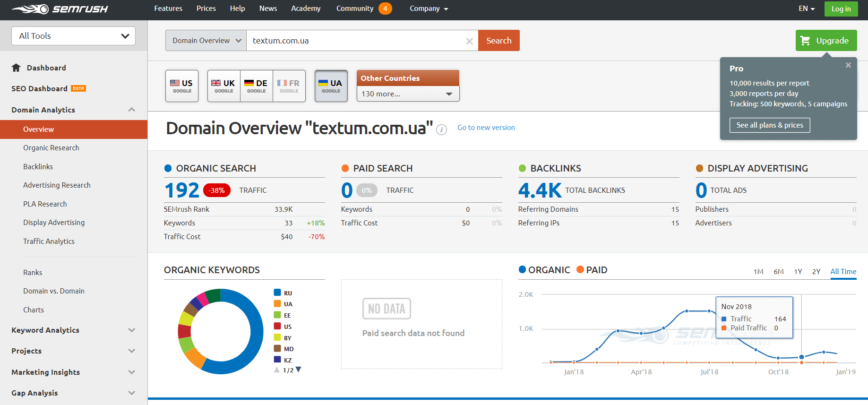This screenshot has height=405, width=868.
Task: Go to next legend page arrow
Action: (298, 370)
